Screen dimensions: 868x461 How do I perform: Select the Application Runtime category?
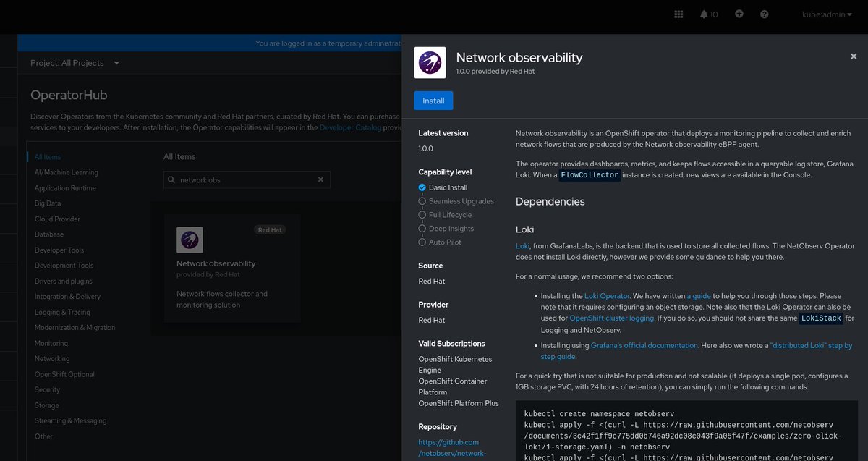[65, 188]
